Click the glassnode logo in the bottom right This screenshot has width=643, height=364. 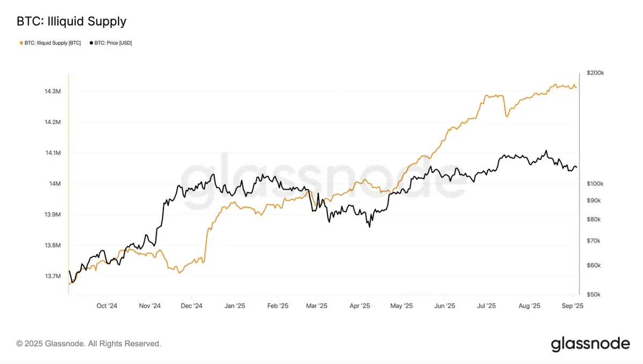590,344
